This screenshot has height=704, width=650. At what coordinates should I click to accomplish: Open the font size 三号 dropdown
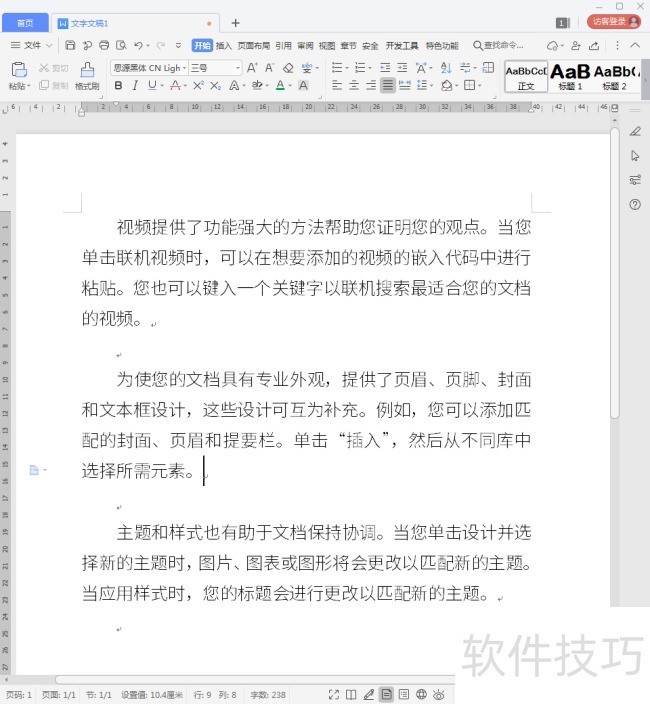click(215, 68)
